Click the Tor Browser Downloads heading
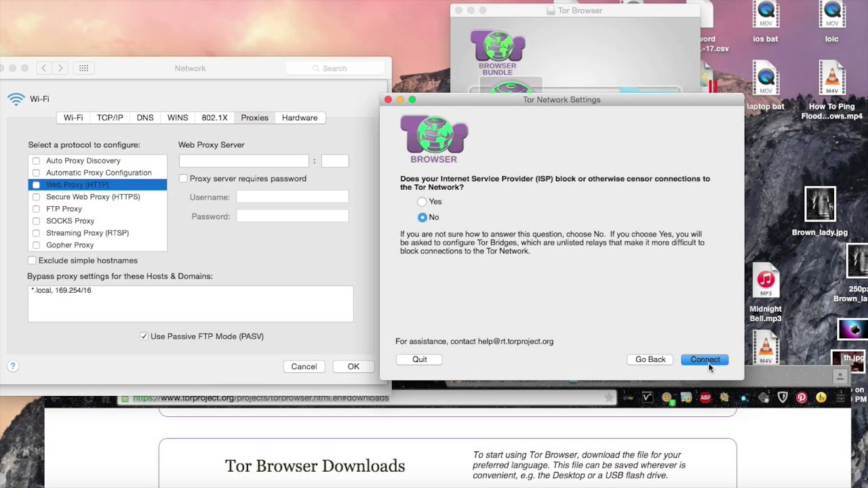Image resolution: width=868 pixels, height=488 pixels. click(315, 466)
